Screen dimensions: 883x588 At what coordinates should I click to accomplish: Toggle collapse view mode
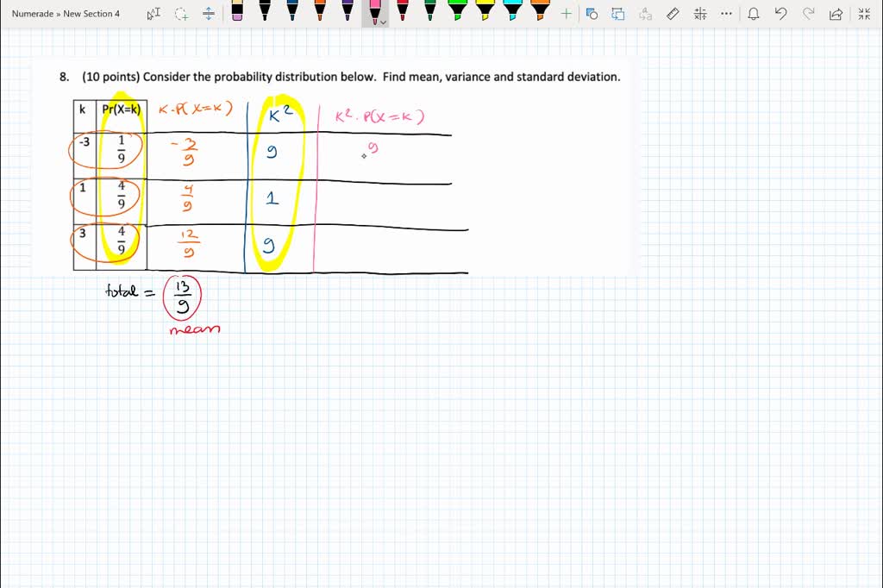tap(863, 14)
